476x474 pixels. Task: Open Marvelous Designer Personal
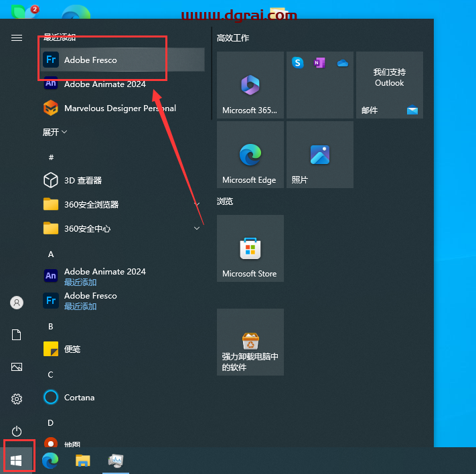coord(119,108)
